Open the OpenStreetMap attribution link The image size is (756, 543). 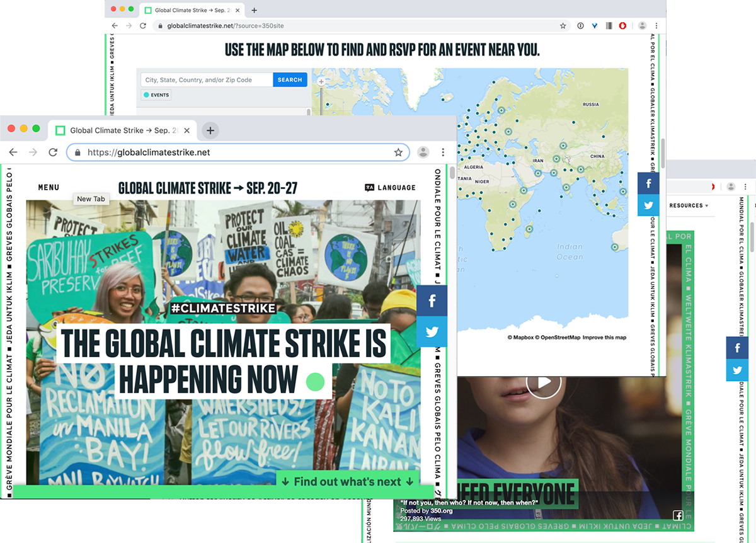point(558,338)
